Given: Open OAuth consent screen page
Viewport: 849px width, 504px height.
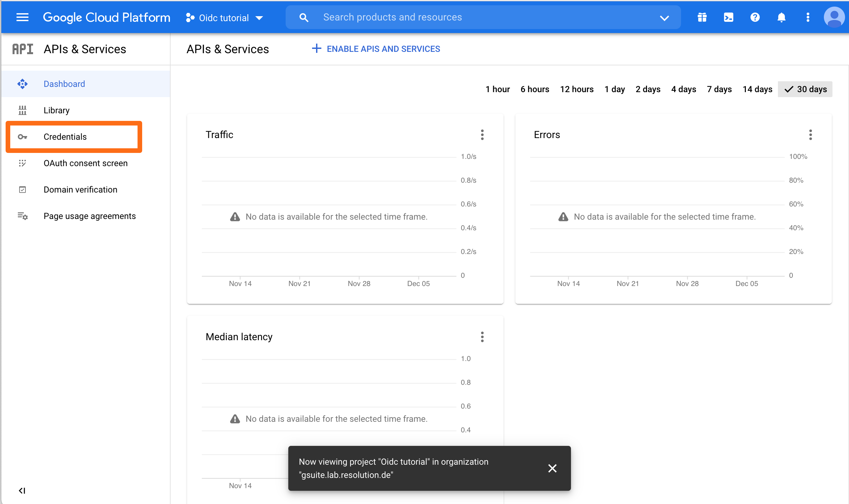Looking at the screenshot, I should 85,163.
